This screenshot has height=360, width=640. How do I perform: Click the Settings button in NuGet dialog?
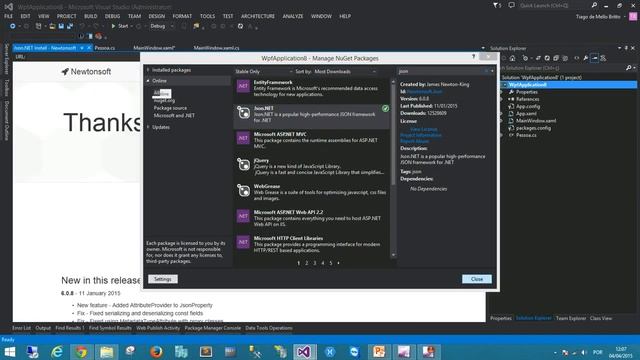click(x=162, y=279)
